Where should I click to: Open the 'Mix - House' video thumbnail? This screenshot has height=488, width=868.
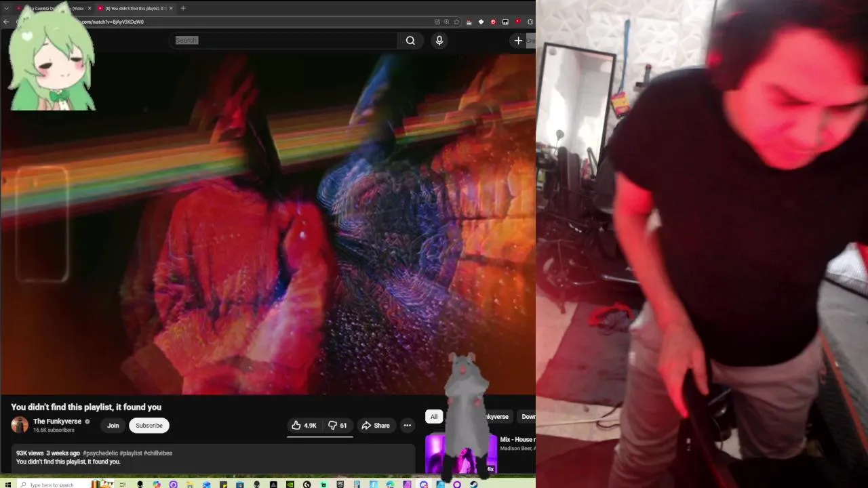tap(461, 453)
